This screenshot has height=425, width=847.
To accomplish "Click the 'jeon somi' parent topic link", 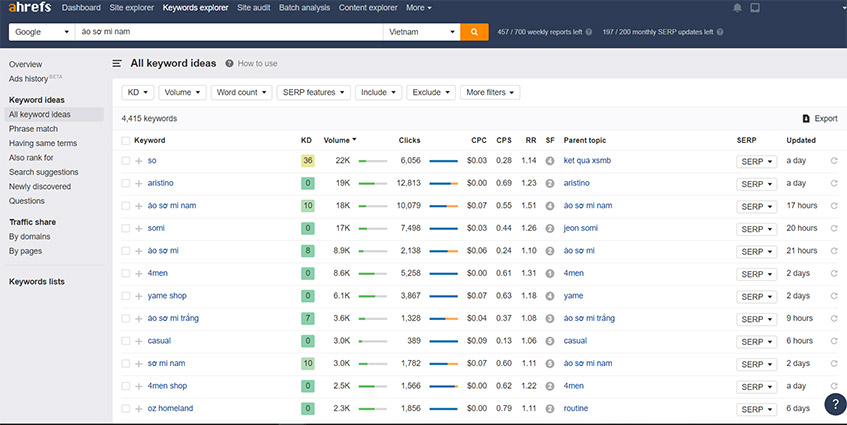I will (x=581, y=228).
